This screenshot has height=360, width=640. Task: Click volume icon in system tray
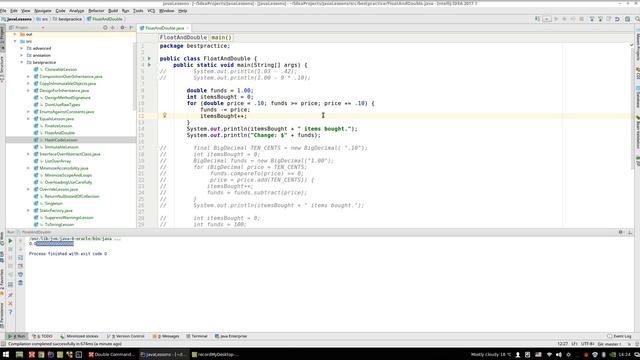559,355
